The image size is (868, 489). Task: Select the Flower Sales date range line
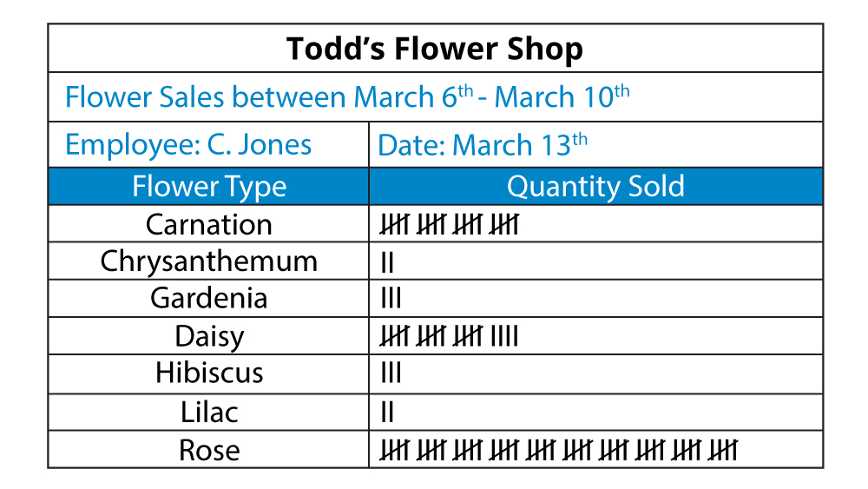(x=347, y=96)
